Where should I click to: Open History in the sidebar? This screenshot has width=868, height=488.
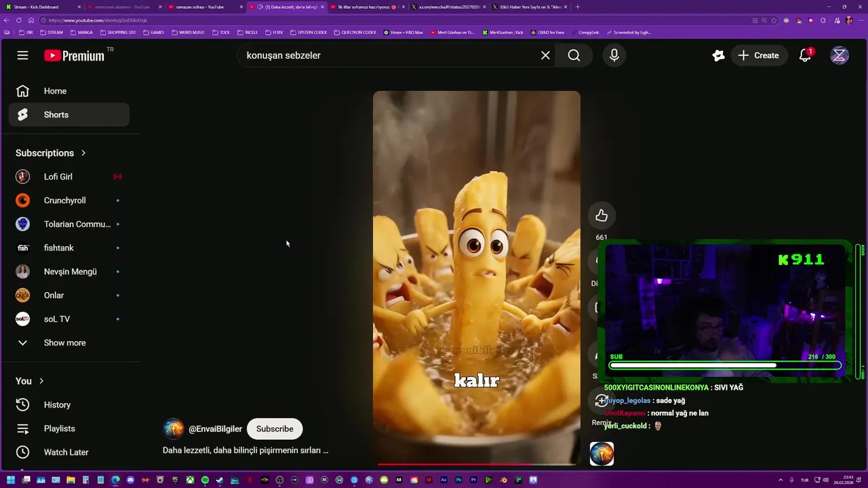coord(69,405)
